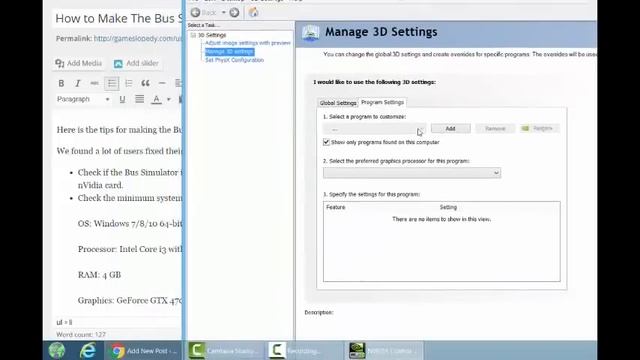Viewport: 640px width, 360px height.
Task: Click the 'There are no items to show' text
Action: point(441,219)
